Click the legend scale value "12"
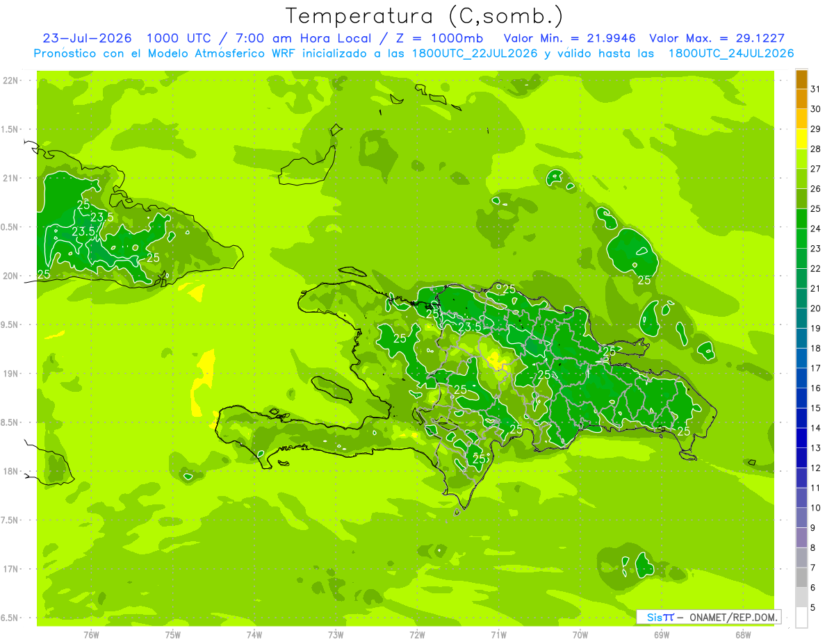This screenshot has width=834, height=644. click(816, 468)
